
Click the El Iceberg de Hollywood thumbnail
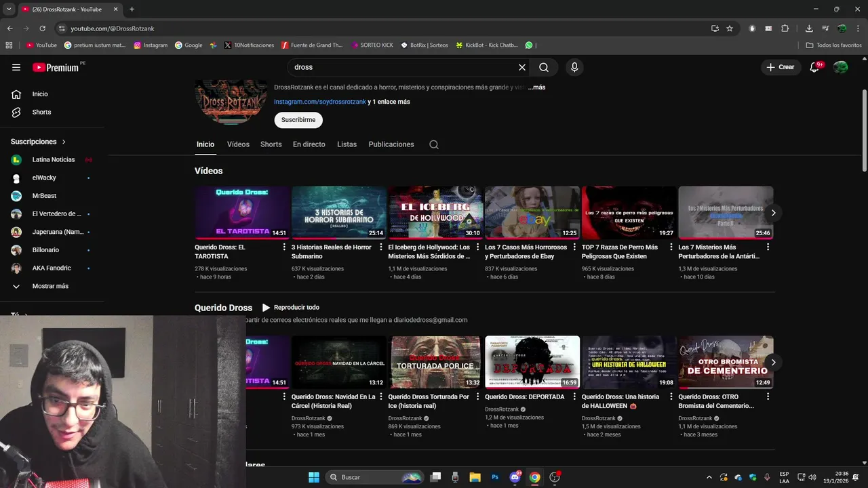point(435,212)
